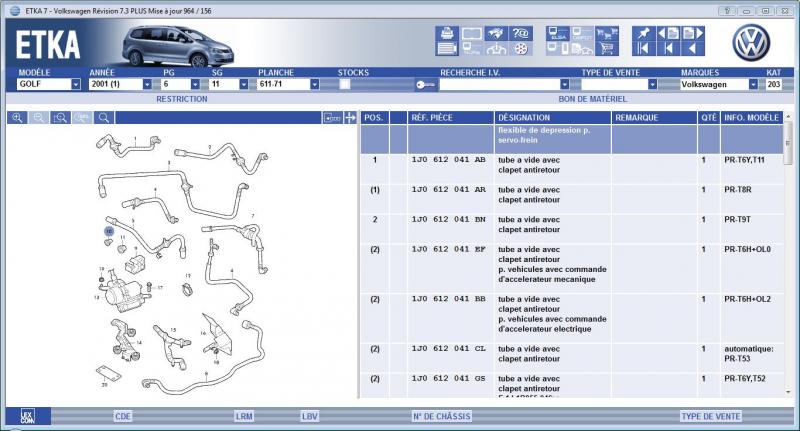Open the MODÈLE dropdown showing GOLF
Image resolution: width=800 pixels, height=431 pixels.
tap(76, 84)
